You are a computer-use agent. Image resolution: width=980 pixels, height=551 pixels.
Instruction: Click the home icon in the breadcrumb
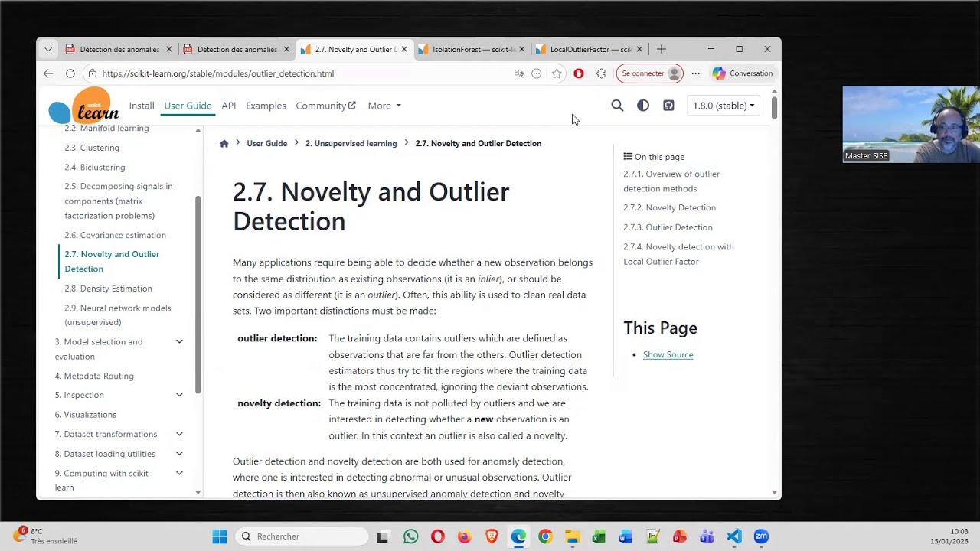[x=224, y=144]
